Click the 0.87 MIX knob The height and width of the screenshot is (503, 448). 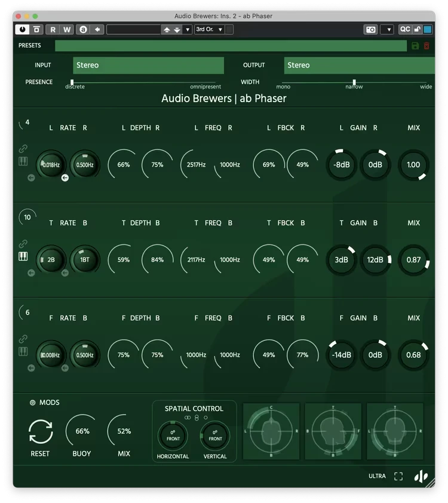[413, 259]
